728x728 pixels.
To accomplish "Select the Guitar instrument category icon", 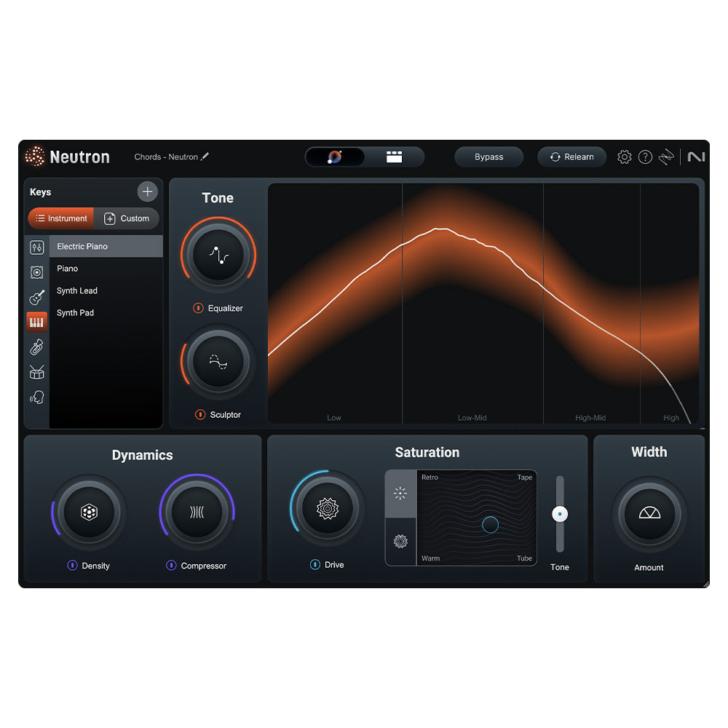I will point(36,296).
